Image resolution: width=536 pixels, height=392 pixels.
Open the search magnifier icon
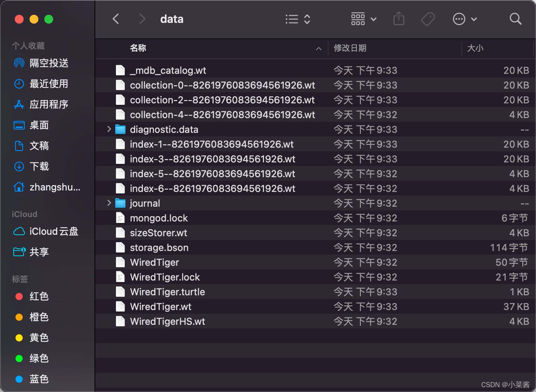coord(515,19)
